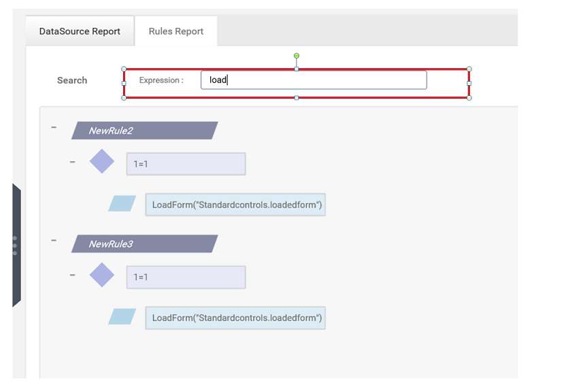Click the LoadForm action under NewRule3

[235, 318]
